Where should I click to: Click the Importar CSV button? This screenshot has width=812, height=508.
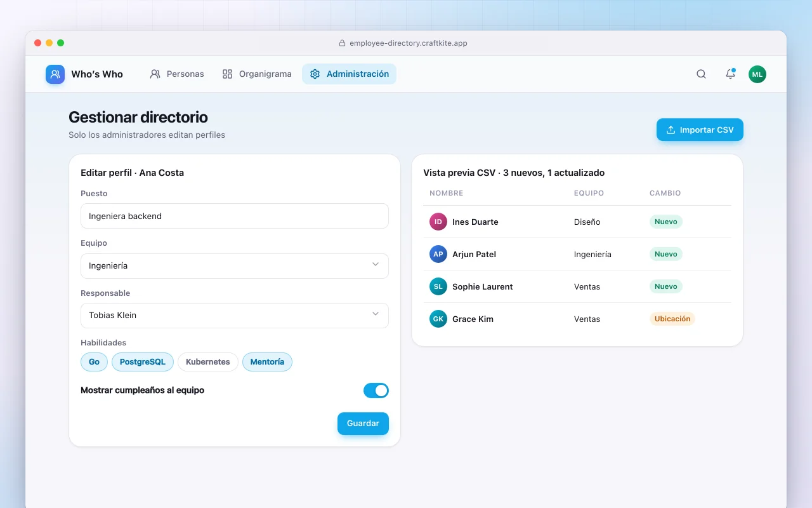point(700,130)
